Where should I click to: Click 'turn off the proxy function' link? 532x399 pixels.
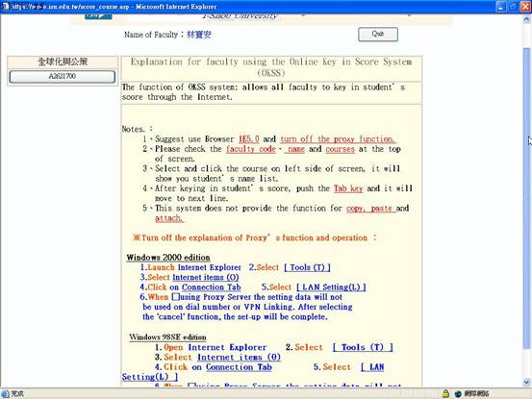(338, 139)
